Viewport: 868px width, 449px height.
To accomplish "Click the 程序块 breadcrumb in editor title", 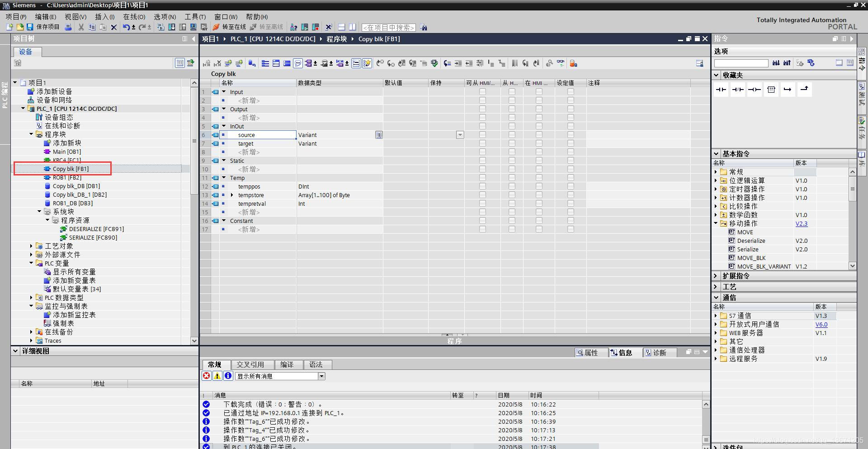I will [336, 39].
